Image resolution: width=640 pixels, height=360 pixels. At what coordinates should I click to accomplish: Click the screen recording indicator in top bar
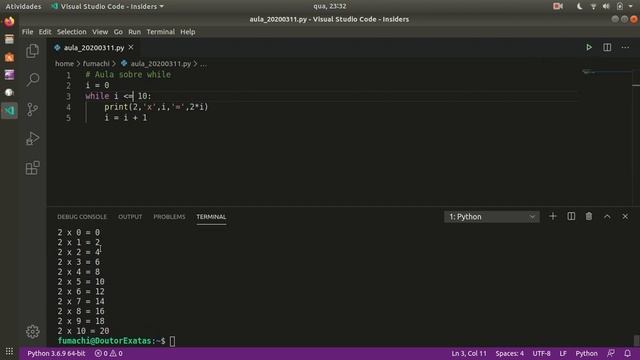point(558,7)
